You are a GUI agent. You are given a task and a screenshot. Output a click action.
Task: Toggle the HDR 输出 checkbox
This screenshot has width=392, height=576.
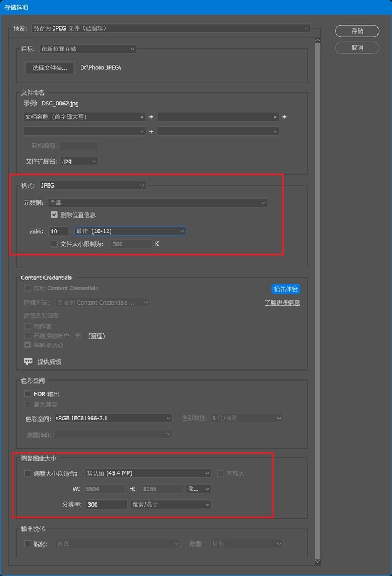tap(28, 394)
